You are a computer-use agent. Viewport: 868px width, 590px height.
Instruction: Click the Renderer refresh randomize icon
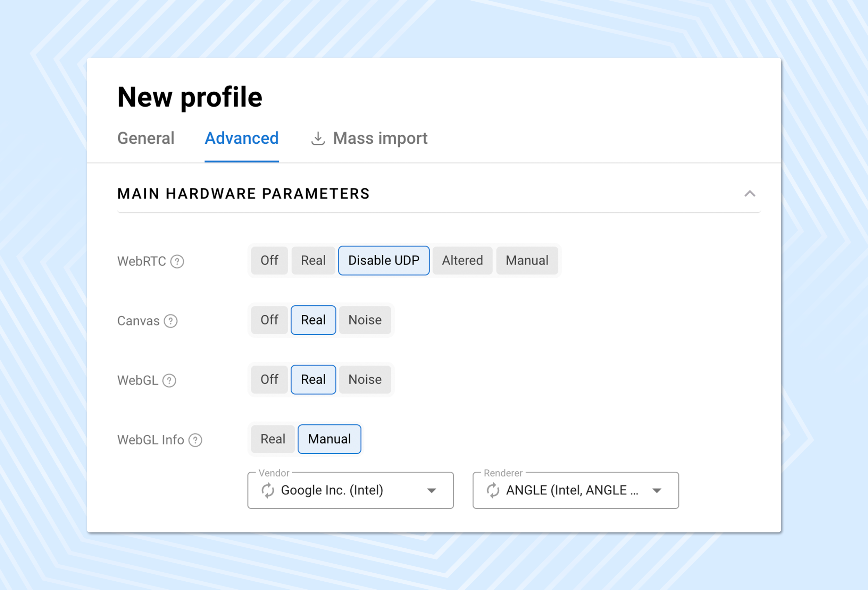click(493, 491)
